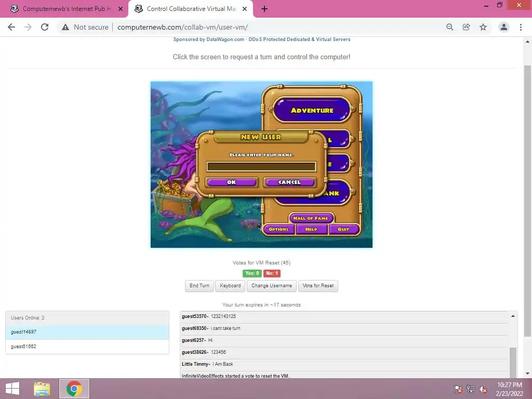Image resolution: width=532 pixels, height=399 pixels.
Task: Click the green Yes: 0 vote badge
Action: (x=252, y=273)
